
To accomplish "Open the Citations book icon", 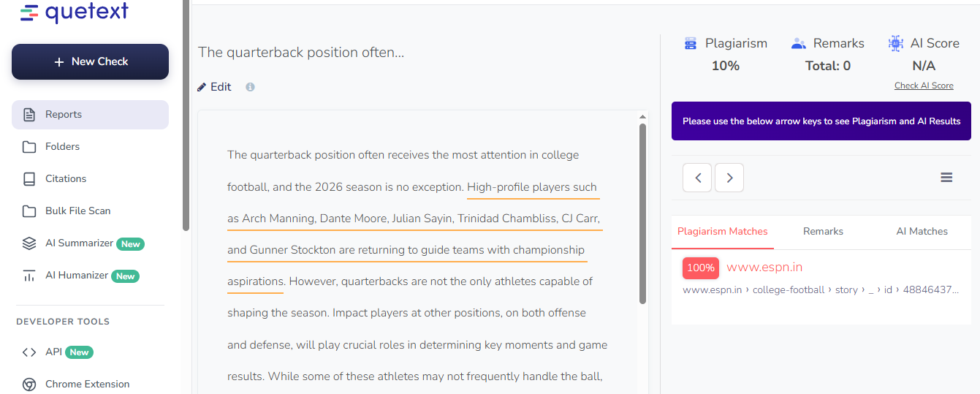I will point(29,179).
